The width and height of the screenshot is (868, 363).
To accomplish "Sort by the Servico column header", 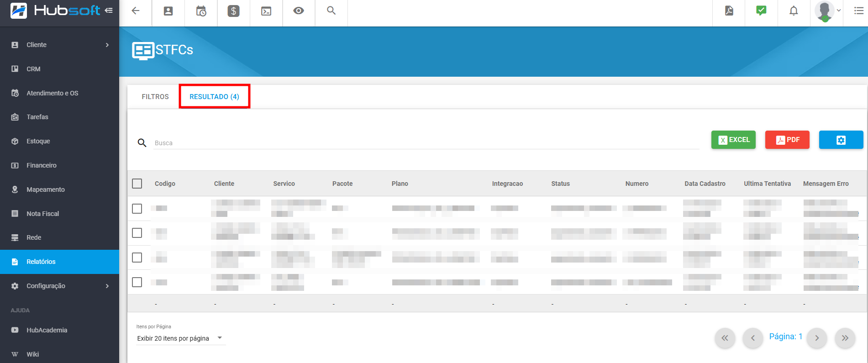I will (x=284, y=184).
